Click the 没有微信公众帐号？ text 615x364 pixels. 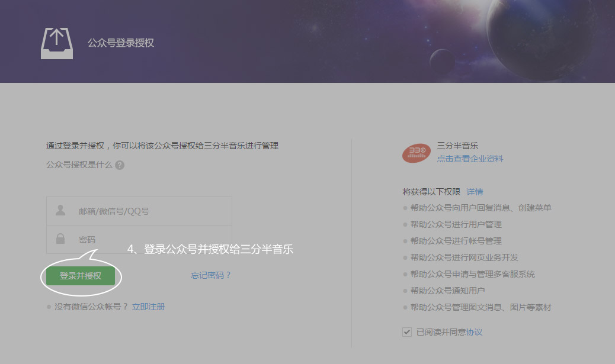point(91,307)
